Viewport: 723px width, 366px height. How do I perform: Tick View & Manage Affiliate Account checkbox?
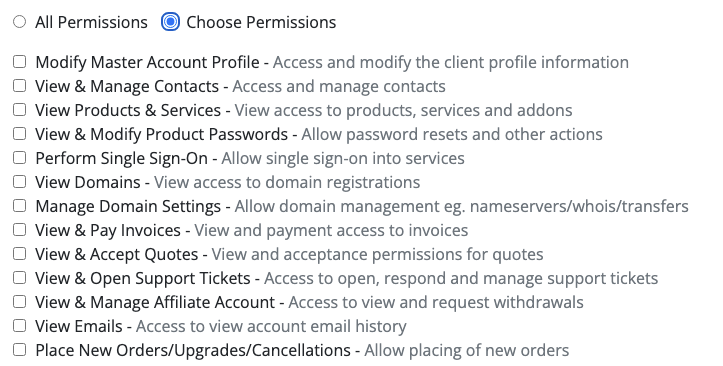(19, 301)
